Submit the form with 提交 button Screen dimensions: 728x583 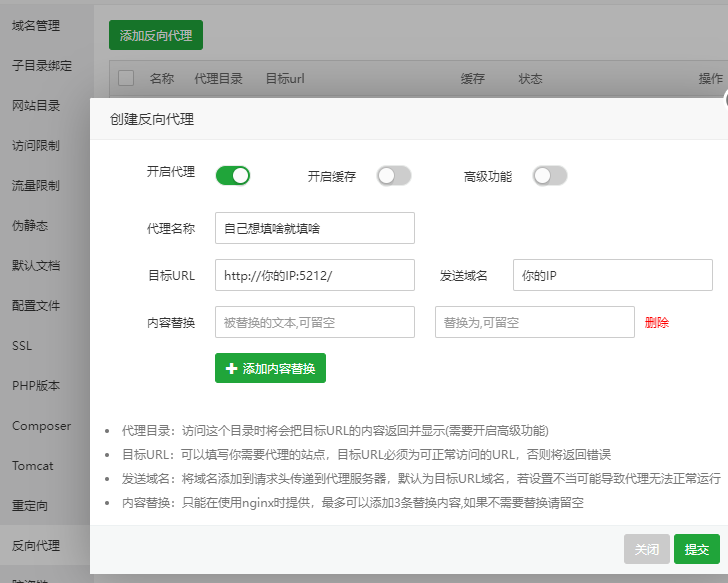(x=696, y=549)
